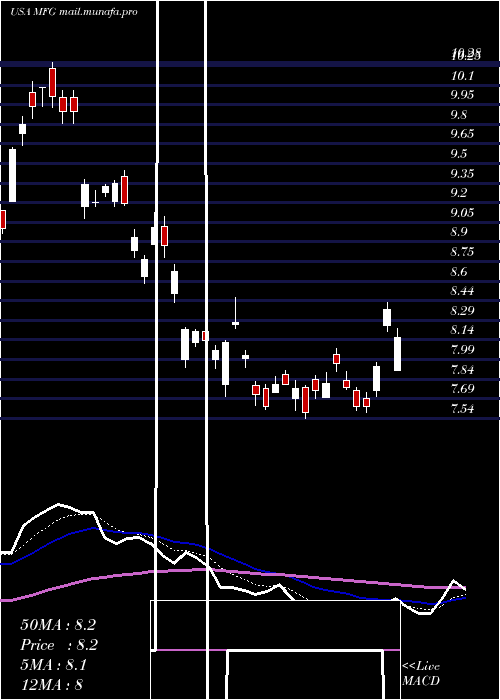This screenshot has width=500, height=700.
Task: Click the '5MA : 8.1' readout
Action: pos(54,665)
